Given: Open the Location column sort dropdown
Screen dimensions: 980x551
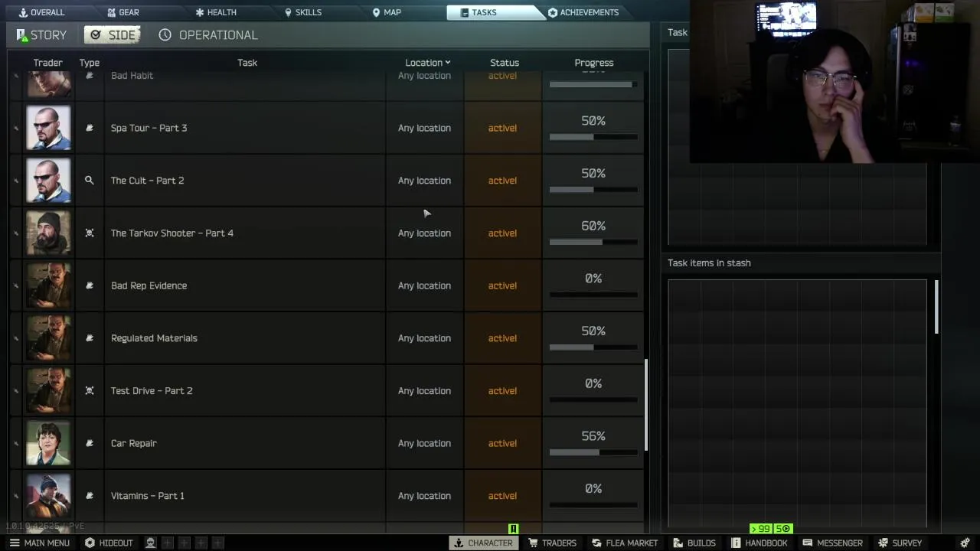Looking at the screenshot, I should click(x=428, y=63).
